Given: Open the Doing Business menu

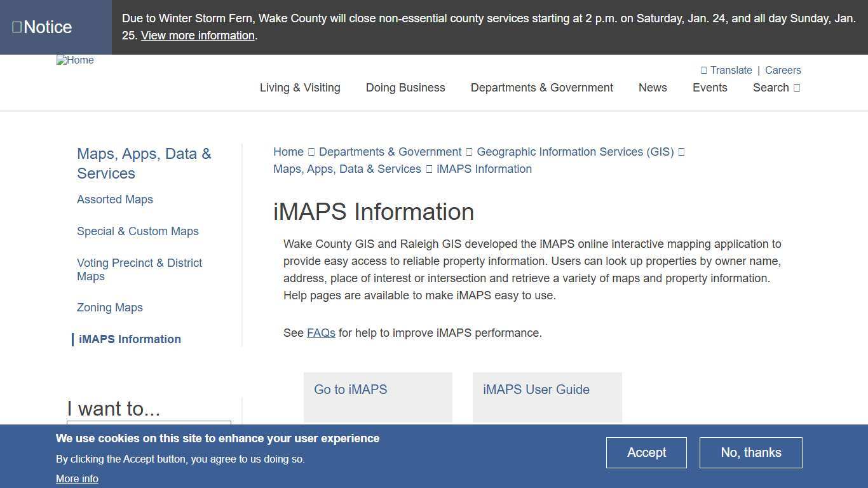Looking at the screenshot, I should (405, 88).
